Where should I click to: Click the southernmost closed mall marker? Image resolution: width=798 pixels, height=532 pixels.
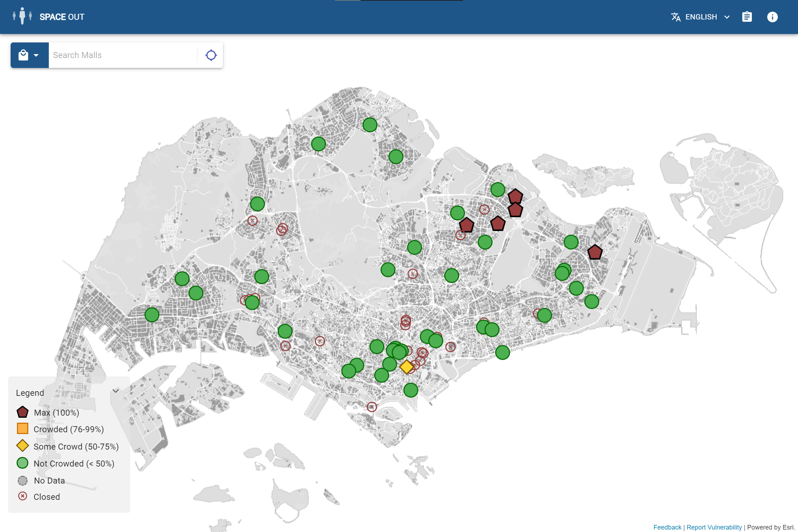[x=371, y=407]
